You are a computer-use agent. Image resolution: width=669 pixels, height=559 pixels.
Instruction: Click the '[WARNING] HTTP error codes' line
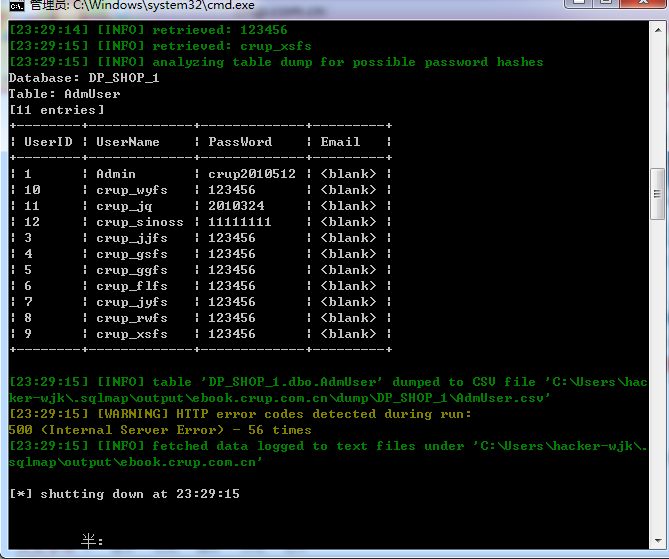pos(240,414)
